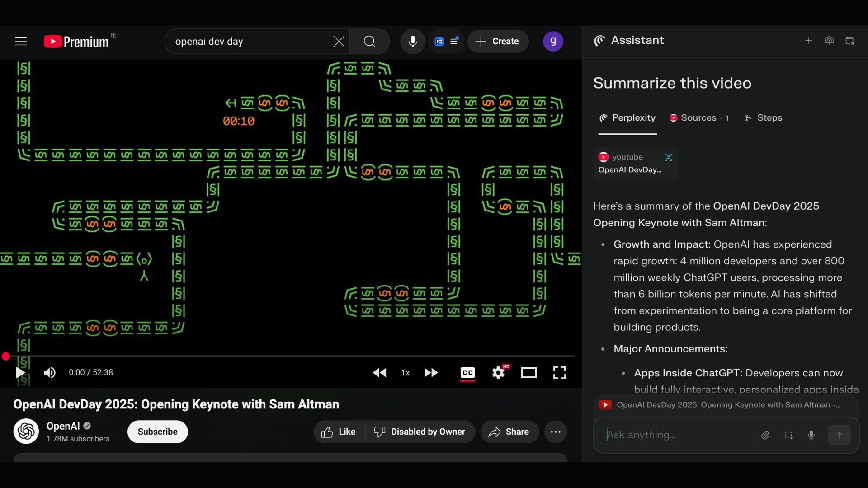Clear the search box with the X icon

pos(339,41)
